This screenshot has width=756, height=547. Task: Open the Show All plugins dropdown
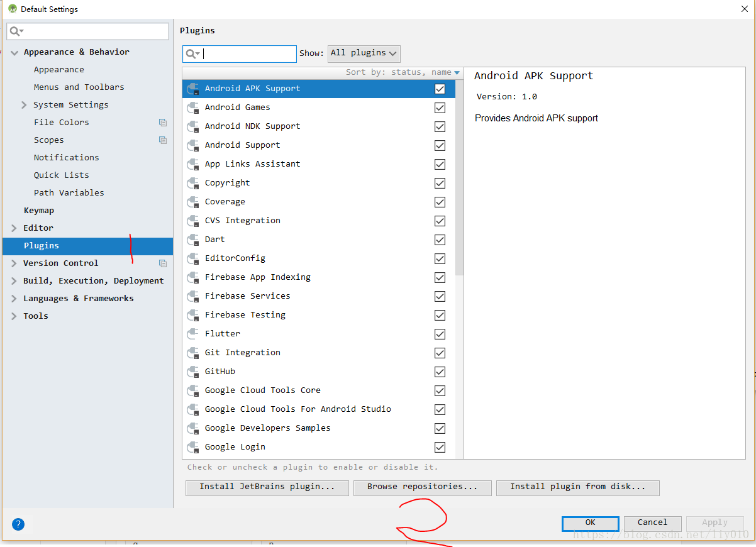tap(364, 53)
